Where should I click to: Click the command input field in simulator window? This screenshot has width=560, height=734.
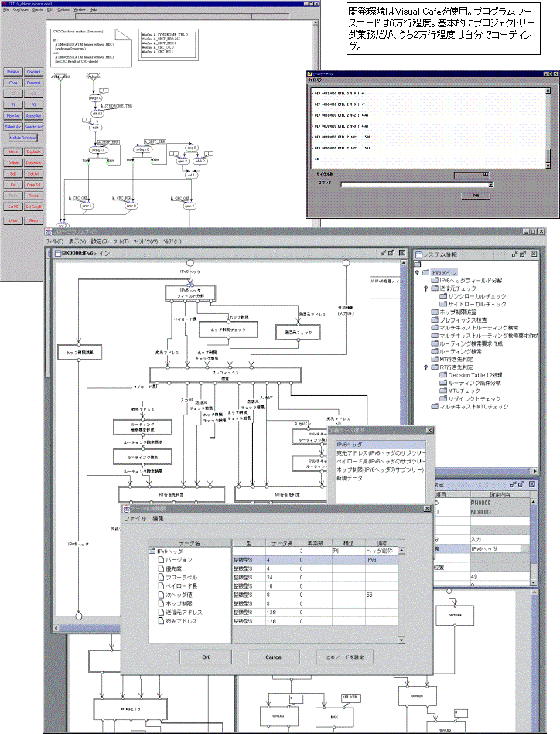click(x=415, y=184)
